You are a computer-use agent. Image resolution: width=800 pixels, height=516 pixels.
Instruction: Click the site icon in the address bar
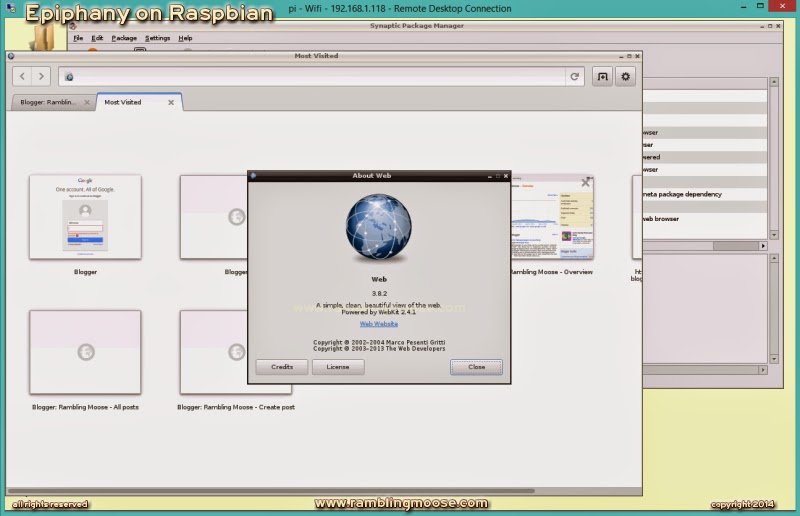pyautogui.click(x=69, y=77)
